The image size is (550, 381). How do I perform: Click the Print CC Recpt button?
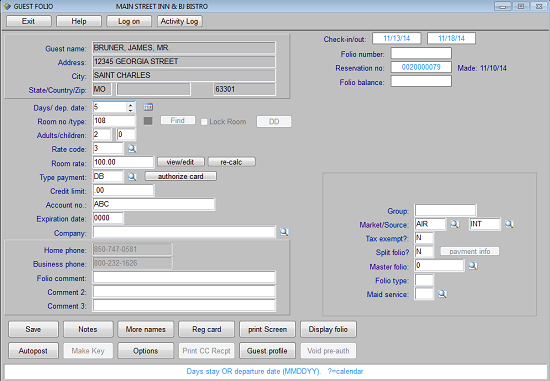coord(207,351)
